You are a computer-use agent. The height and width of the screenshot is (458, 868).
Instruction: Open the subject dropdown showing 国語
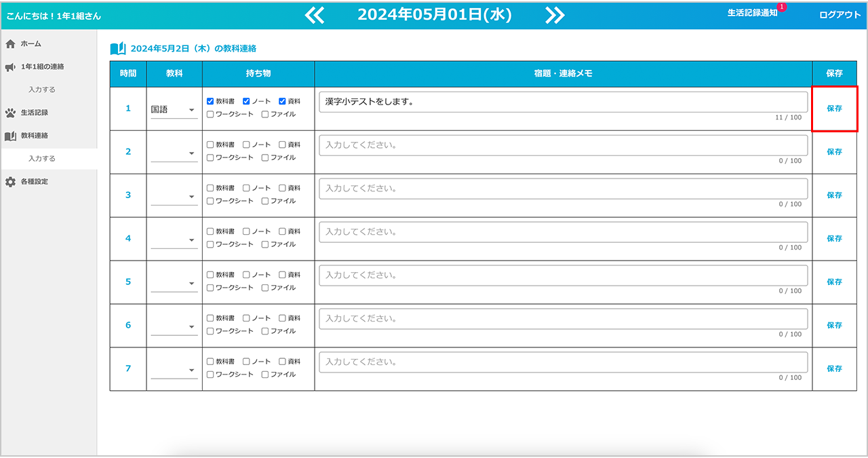(174, 110)
